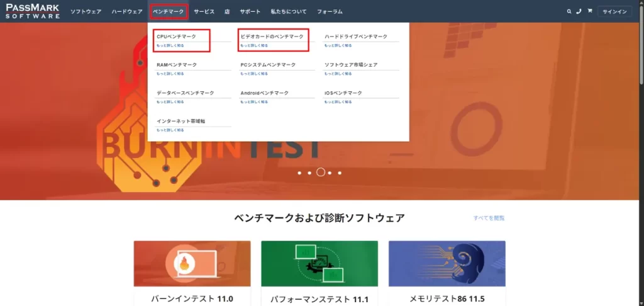644x306 pixels.
Task: Choose ビデオカードのベンチマーク in the dropdown
Action: click(x=272, y=37)
